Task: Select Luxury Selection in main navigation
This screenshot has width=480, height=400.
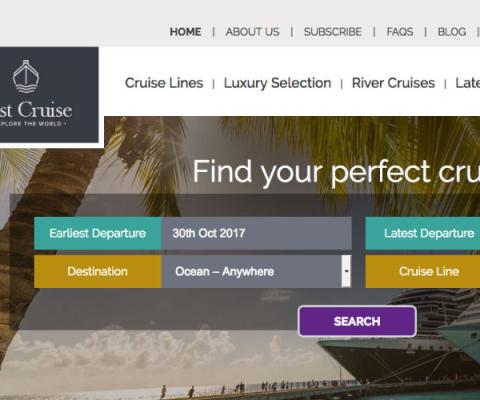Action: point(277,83)
